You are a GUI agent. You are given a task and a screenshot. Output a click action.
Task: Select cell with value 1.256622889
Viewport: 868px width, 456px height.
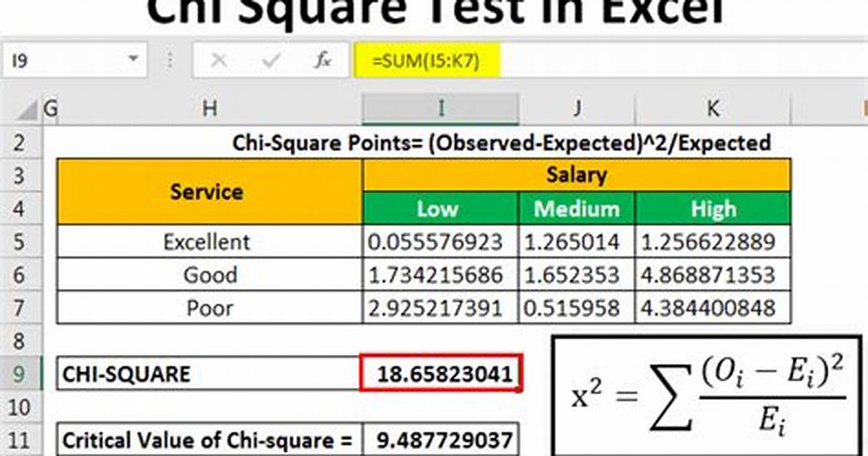pos(713,242)
